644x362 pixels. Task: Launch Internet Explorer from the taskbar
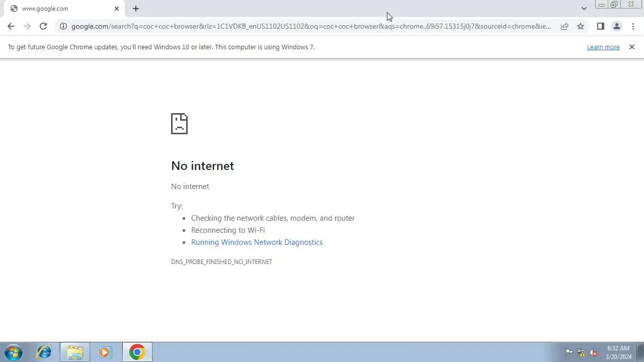tap(44, 352)
